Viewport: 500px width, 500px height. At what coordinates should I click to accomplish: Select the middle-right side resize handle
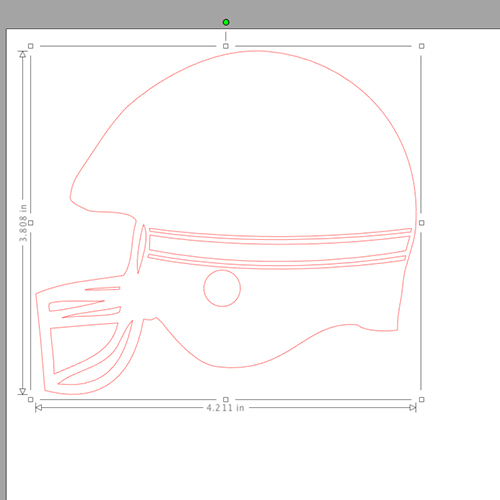pyautogui.click(x=422, y=223)
